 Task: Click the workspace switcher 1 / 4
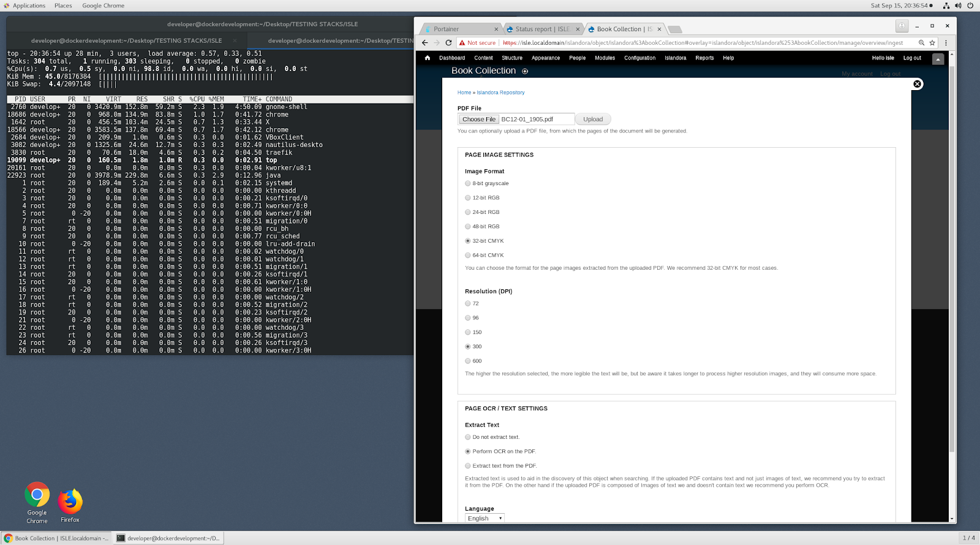(x=968, y=538)
